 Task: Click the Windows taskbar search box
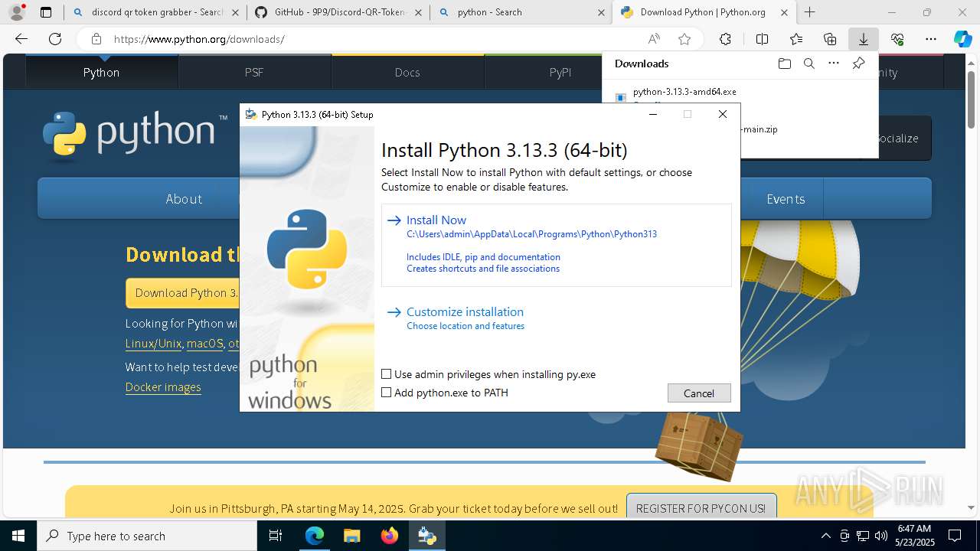[147, 536]
